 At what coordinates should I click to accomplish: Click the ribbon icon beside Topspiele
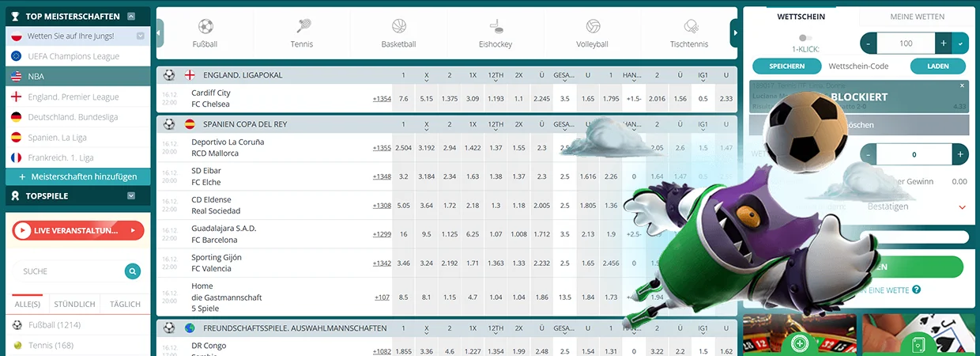pos(15,195)
